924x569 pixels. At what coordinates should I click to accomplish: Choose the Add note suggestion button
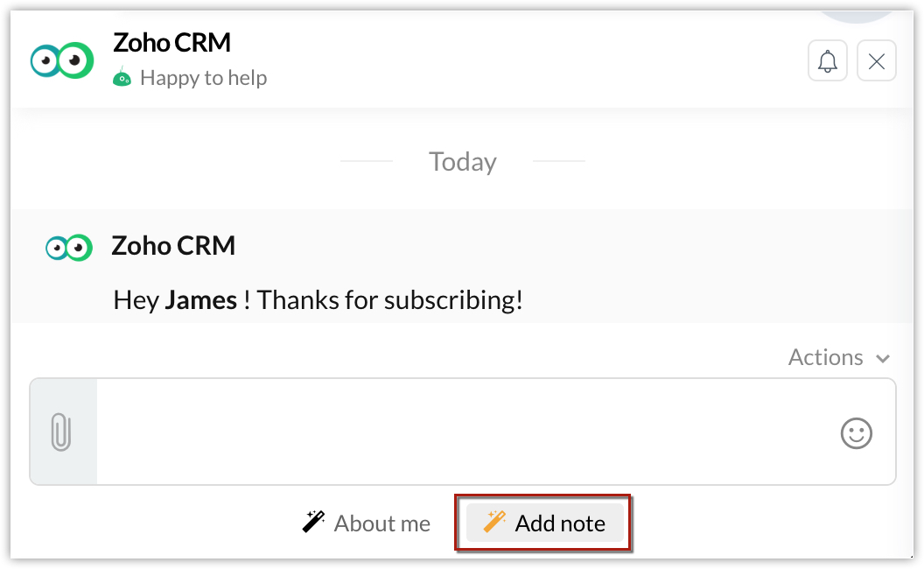(x=544, y=523)
